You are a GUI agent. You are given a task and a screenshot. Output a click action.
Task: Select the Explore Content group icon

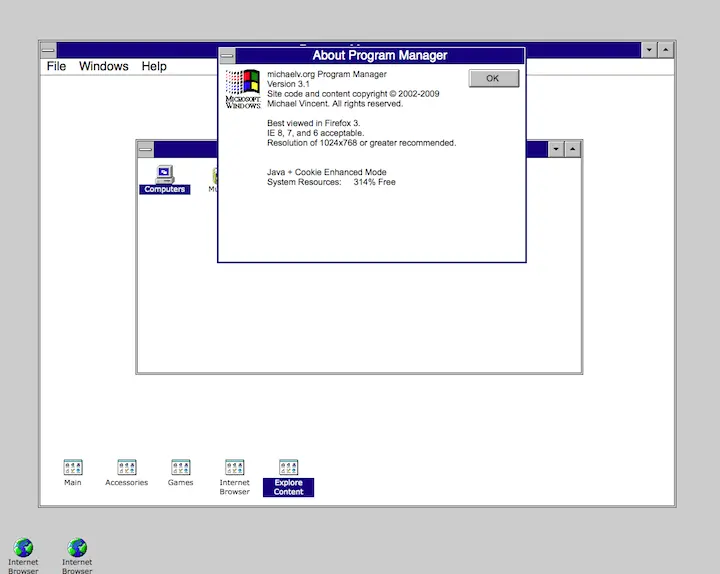288,478
